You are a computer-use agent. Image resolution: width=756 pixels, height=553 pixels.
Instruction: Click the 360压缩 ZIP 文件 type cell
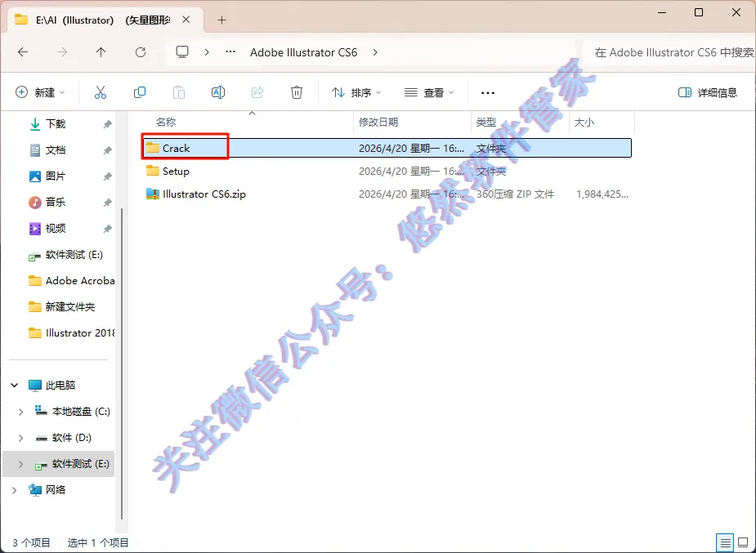(x=516, y=194)
